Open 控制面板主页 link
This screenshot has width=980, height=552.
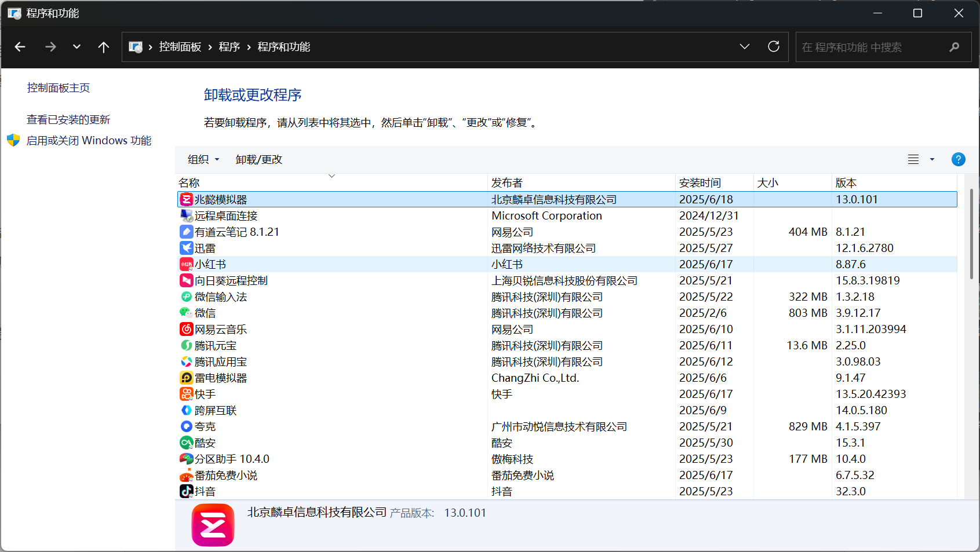click(59, 88)
